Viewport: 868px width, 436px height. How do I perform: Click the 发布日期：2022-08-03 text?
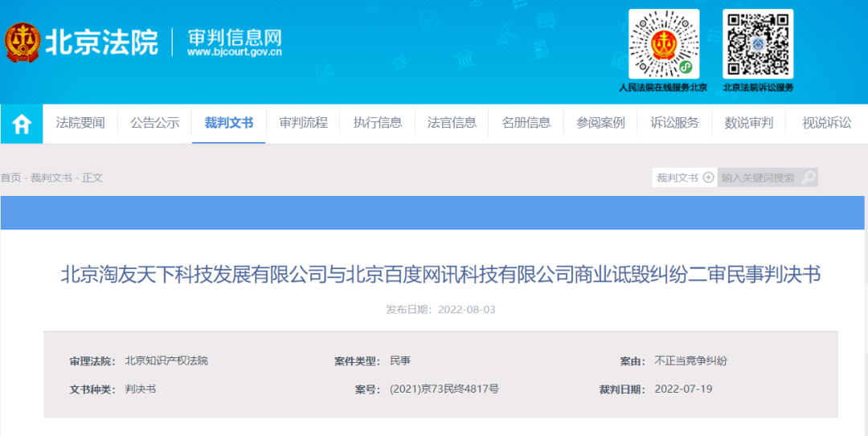click(x=440, y=309)
